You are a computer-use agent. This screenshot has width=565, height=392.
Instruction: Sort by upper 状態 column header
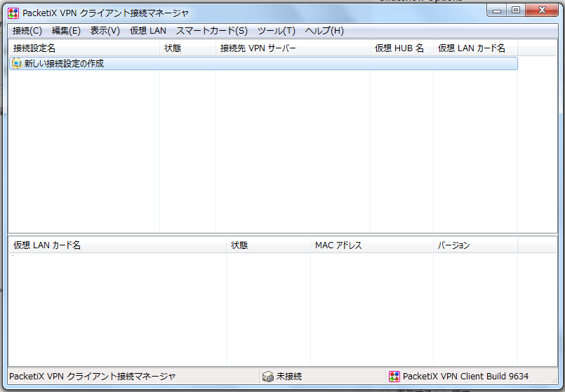(x=187, y=48)
